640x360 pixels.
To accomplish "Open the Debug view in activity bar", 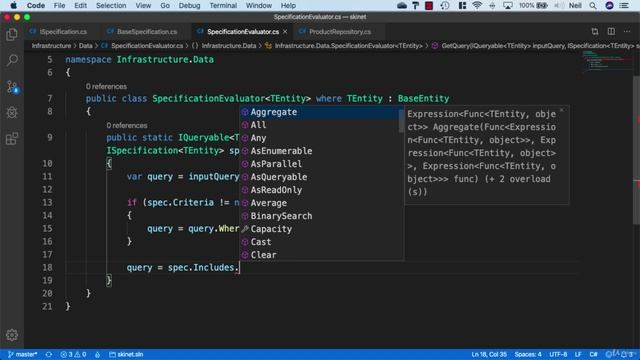I will 12,113.
